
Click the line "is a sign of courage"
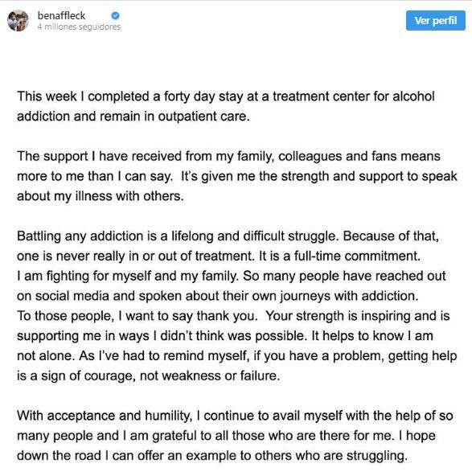(x=149, y=375)
